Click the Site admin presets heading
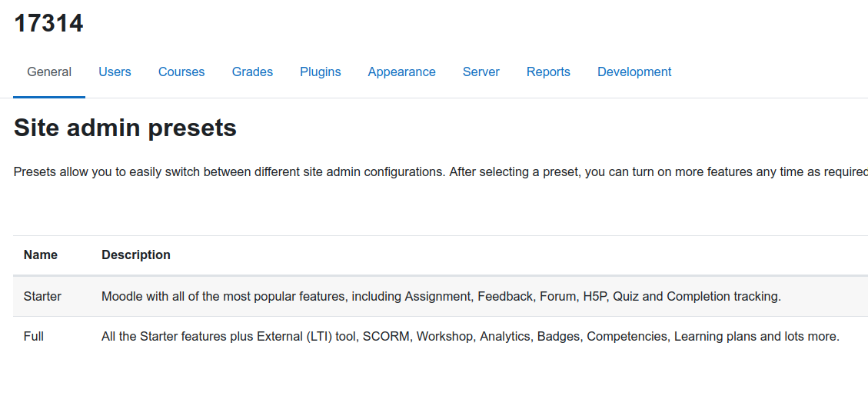868x396 pixels. pyautogui.click(x=125, y=128)
